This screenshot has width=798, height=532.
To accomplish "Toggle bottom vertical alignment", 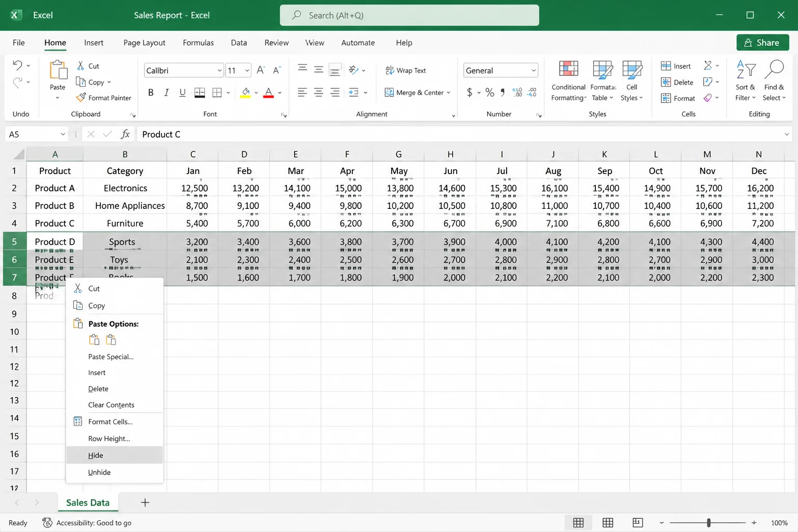I will pos(335,70).
